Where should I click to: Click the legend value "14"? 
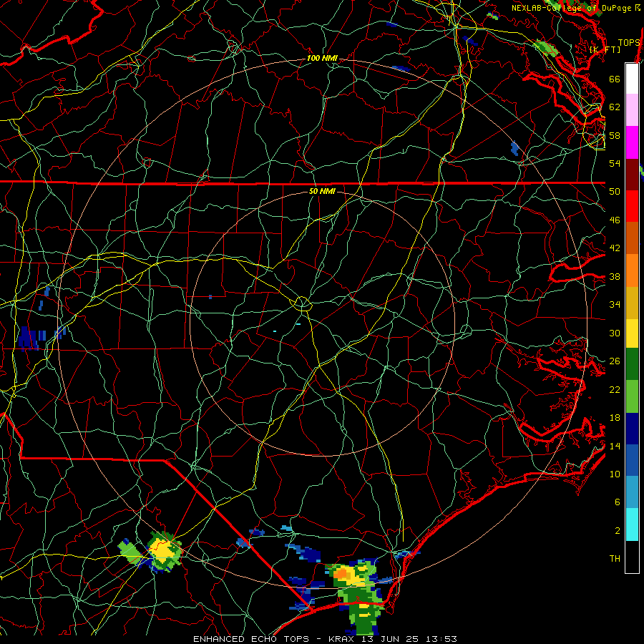(x=615, y=446)
